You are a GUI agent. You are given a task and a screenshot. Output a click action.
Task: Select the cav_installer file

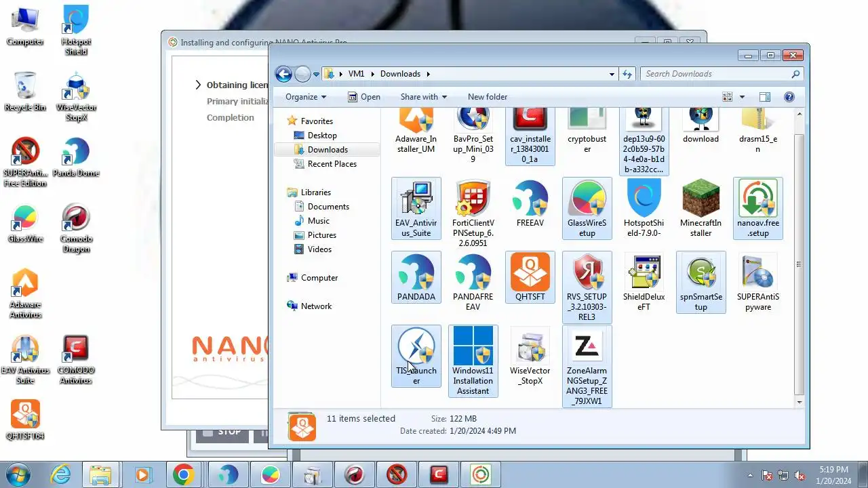click(530, 136)
